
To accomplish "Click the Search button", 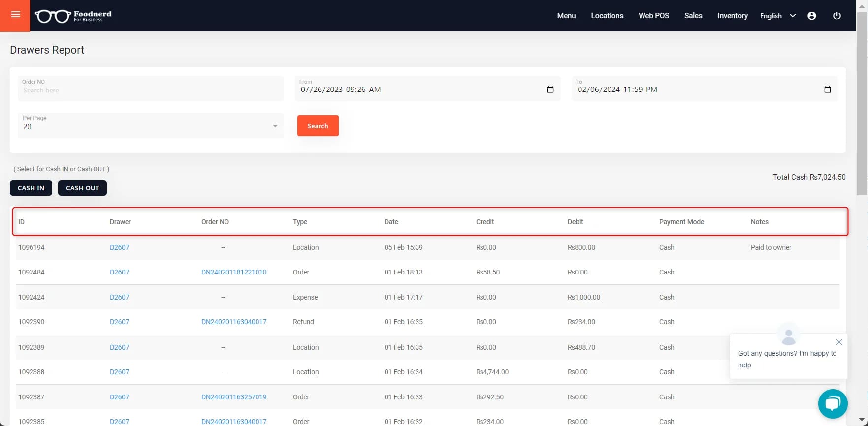I will click(x=318, y=126).
